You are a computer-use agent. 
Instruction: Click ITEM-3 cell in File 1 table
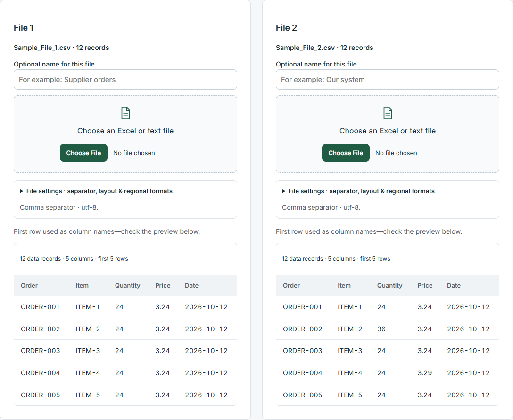point(88,351)
